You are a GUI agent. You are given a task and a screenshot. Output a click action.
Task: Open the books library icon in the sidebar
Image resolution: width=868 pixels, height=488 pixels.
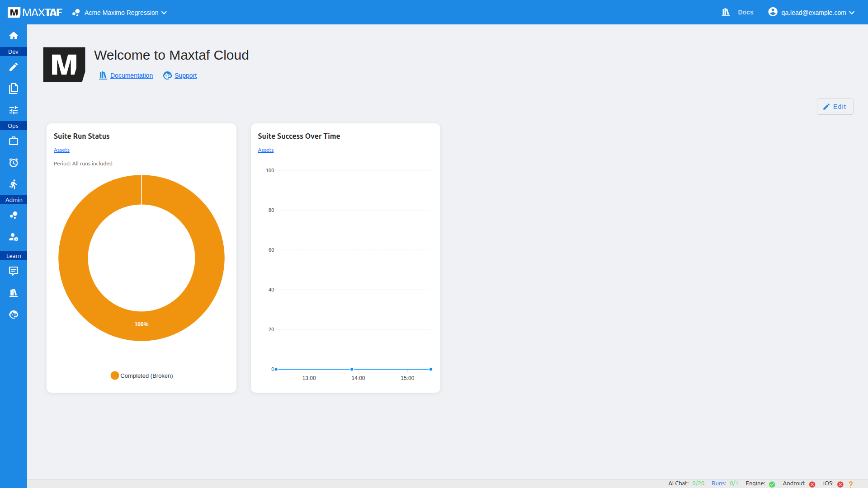[x=14, y=293]
